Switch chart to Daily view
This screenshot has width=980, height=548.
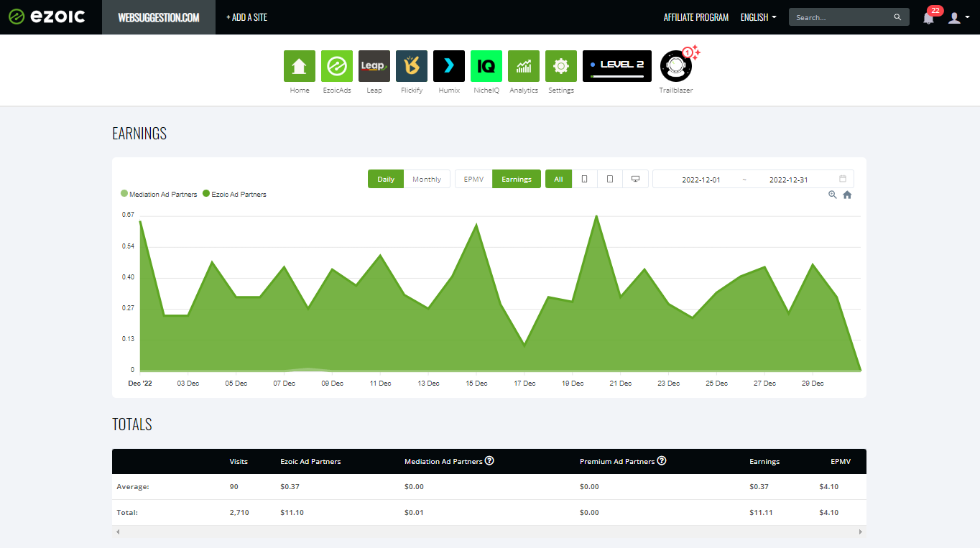click(x=386, y=179)
